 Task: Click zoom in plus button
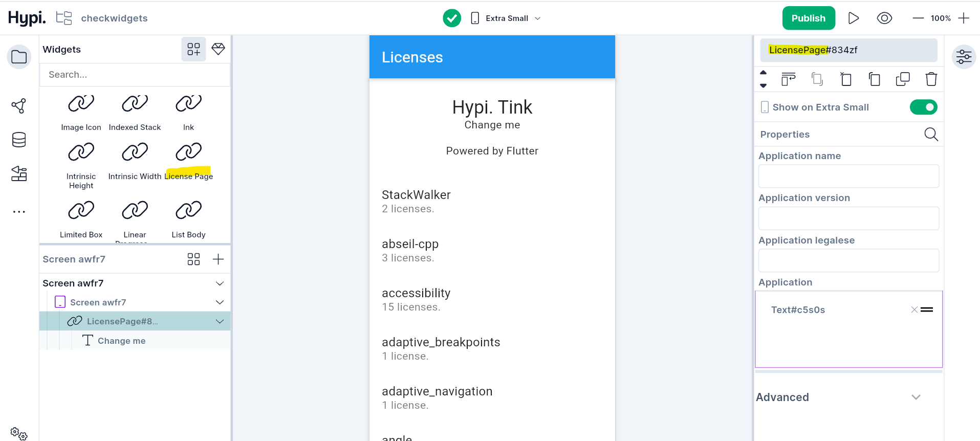(x=964, y=18)
